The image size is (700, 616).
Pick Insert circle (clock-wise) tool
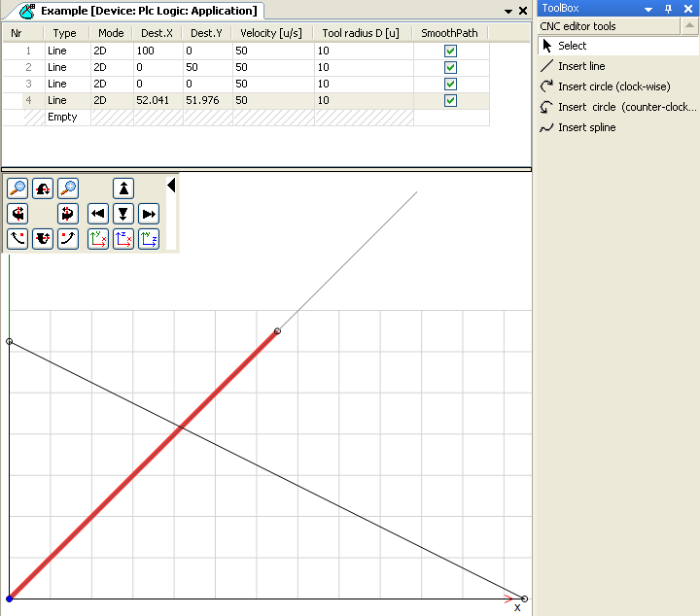pos(618,86)
